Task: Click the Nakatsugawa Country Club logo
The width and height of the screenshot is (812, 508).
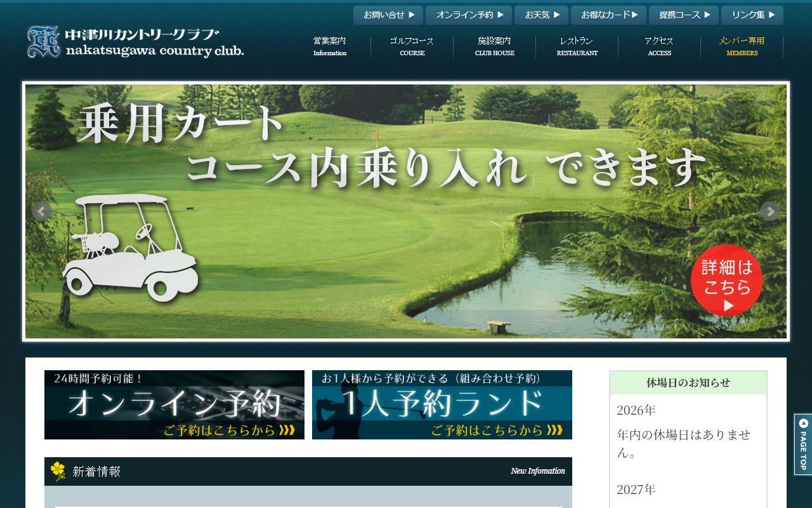Action: [135, 42]
